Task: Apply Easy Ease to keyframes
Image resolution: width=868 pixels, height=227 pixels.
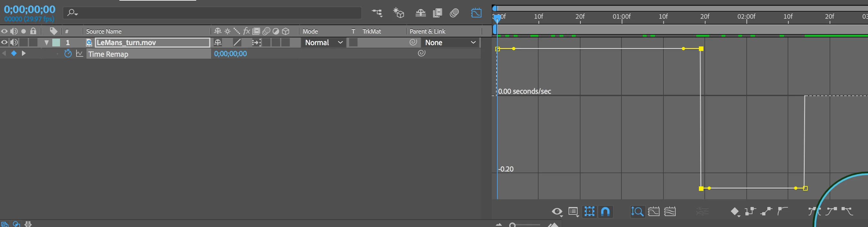Action: 814,212
